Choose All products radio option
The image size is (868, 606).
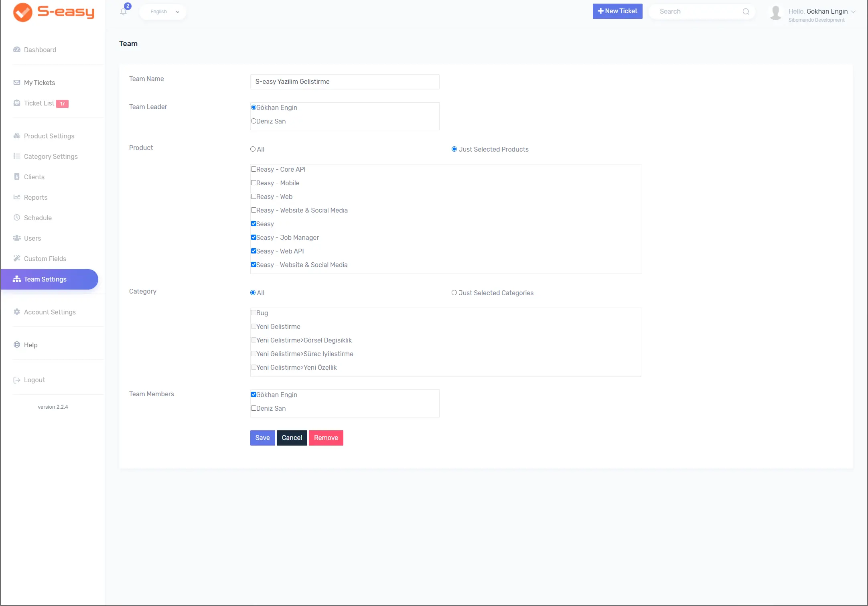point(253,149)
